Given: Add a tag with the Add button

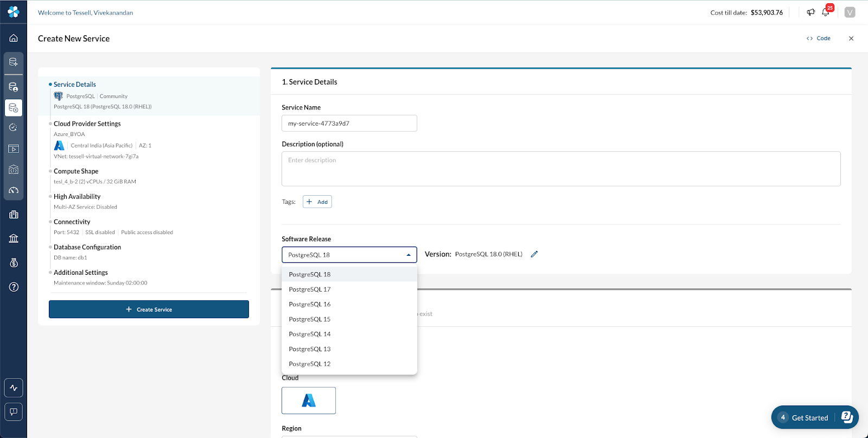Looking at the screenshot, I should (x=317, y=202).
